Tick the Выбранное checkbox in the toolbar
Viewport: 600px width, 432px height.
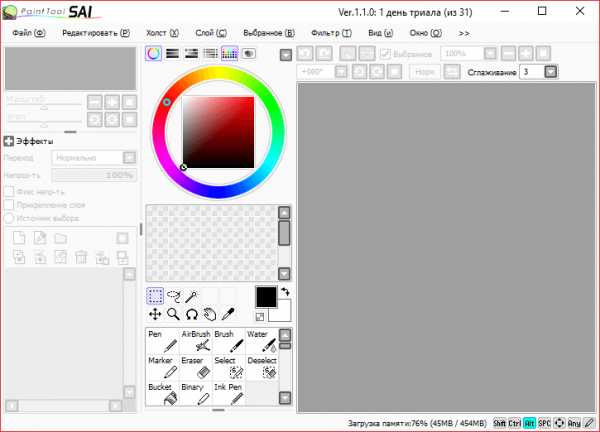point(385,54)
